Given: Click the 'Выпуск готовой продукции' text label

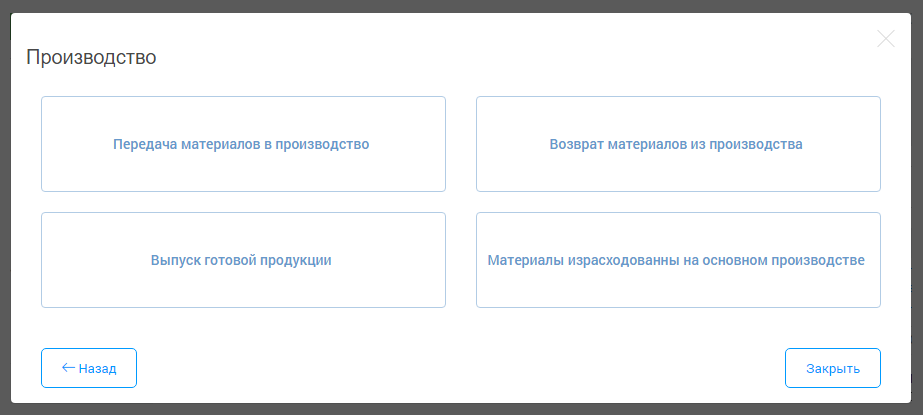Looking at the screenshot, I should pos(242,260).
